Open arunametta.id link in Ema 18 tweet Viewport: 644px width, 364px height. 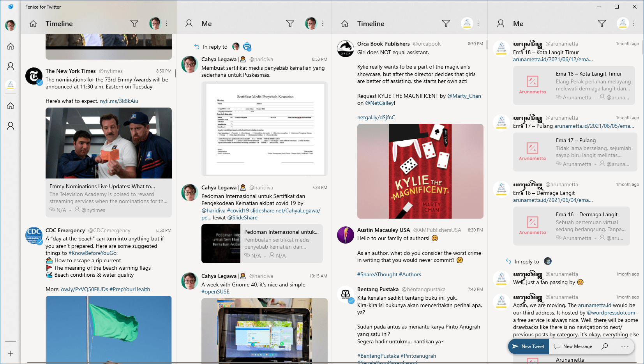(x=553, y=59)
